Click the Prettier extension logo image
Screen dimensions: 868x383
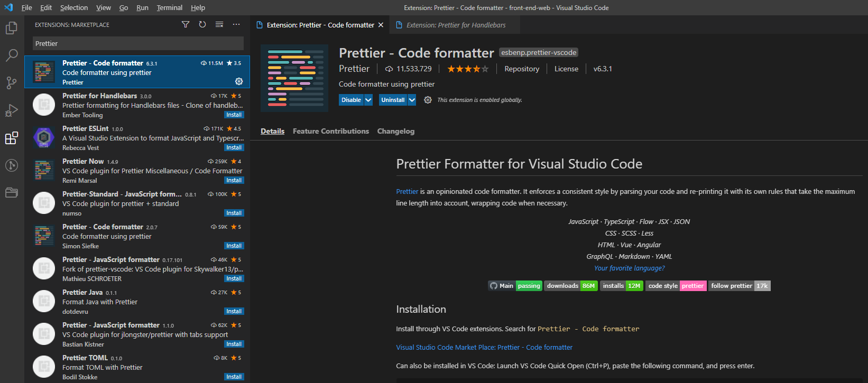(294, 78)
